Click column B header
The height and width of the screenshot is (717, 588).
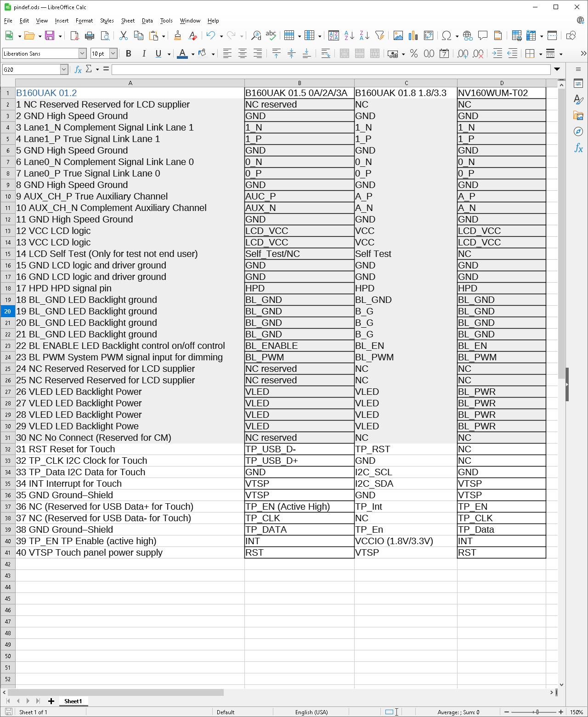300,83
